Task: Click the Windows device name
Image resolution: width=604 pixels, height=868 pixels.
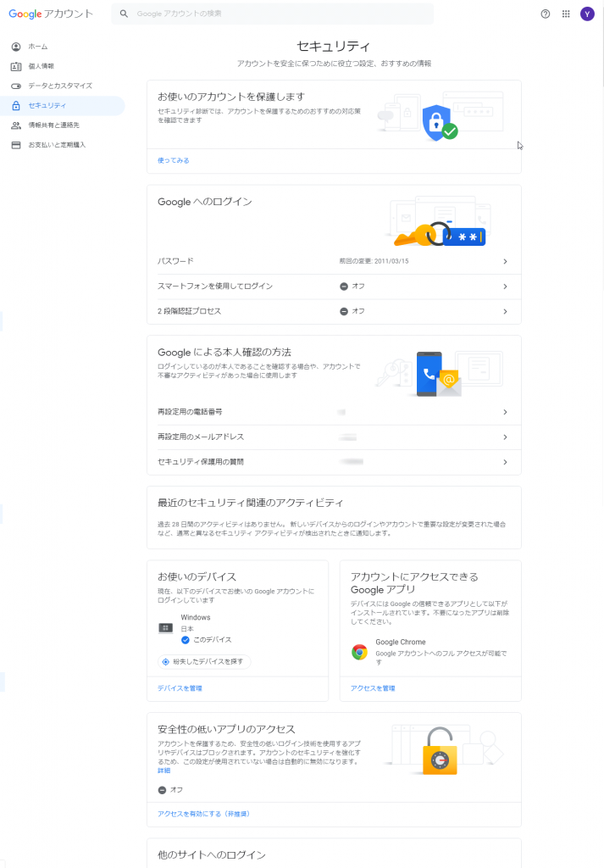Action: click(196, 618)
